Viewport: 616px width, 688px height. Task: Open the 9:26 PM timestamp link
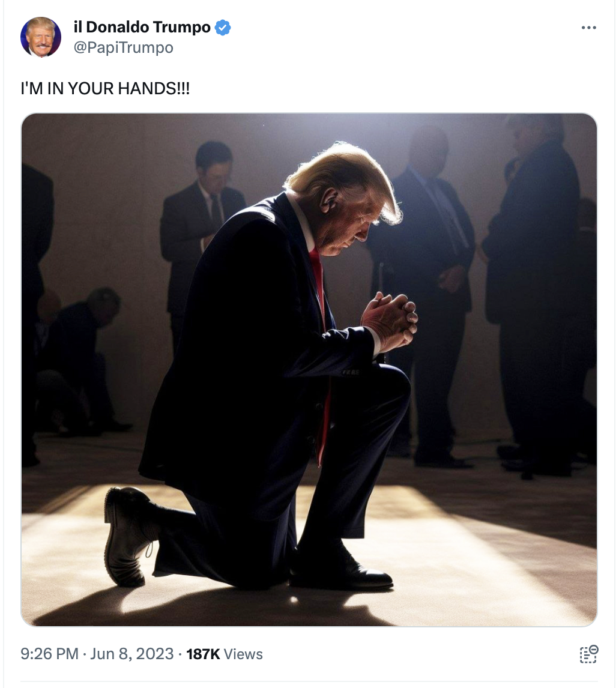(x=49, y=654)
